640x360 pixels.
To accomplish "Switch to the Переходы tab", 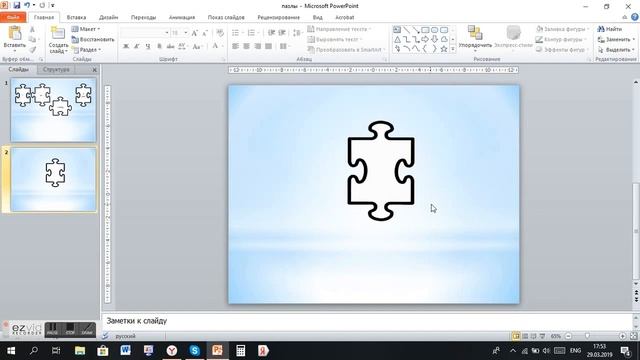I will [x=143, y=17].
